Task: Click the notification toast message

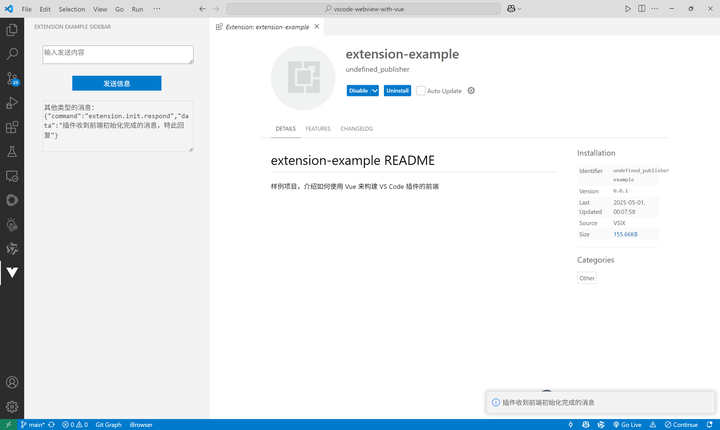Action: 601,402
